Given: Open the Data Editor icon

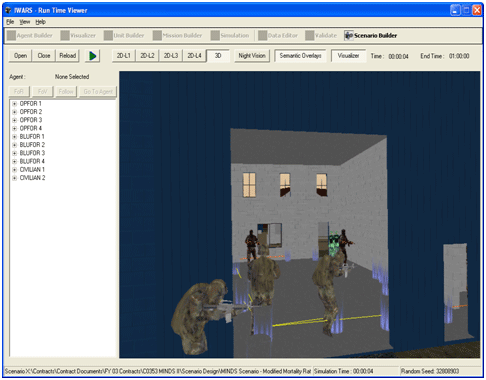Looking at the screenshot, I should pyautogui.click(x=263, y=35).
